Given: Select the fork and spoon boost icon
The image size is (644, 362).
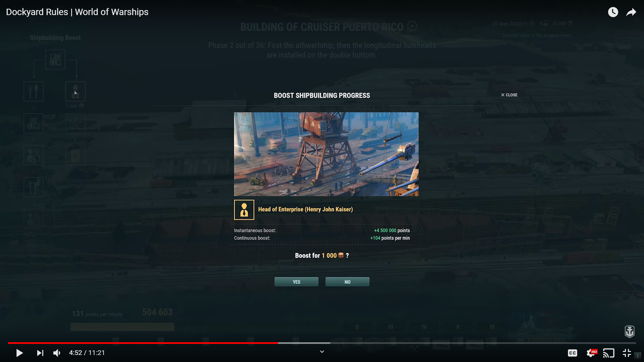Looking at the screenshot, I should [34, 92].
